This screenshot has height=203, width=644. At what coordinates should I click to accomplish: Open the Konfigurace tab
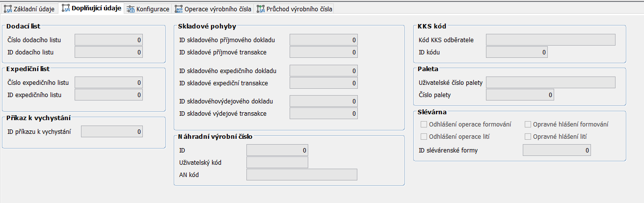pos(153,9)
